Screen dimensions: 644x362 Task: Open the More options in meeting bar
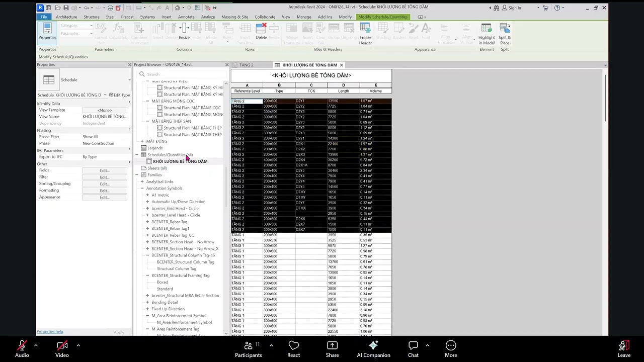click(451, 349)
